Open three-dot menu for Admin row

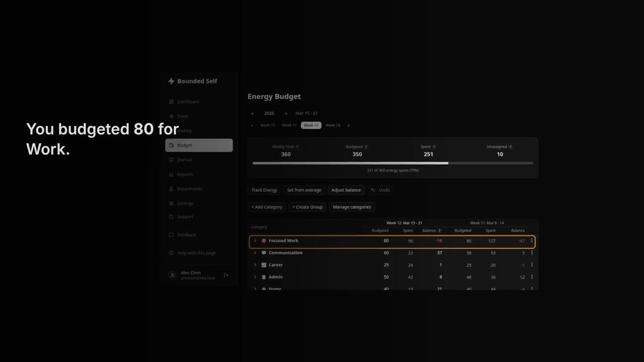coord(532,277)
